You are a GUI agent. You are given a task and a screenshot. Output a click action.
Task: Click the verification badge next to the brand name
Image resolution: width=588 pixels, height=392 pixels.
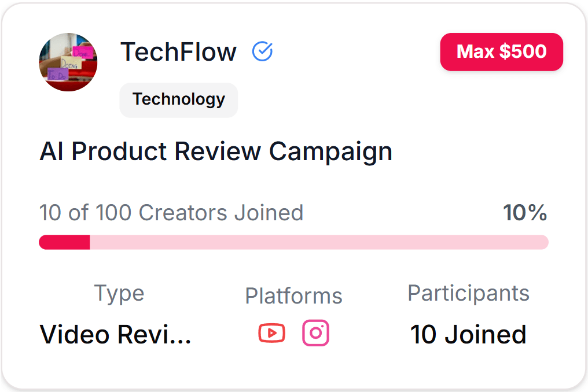tap(263, 51)
